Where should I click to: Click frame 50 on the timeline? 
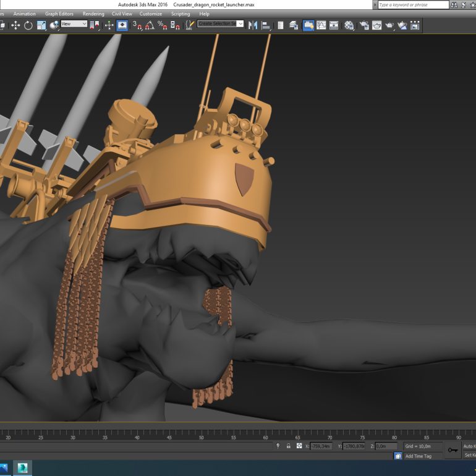point(202,437)
